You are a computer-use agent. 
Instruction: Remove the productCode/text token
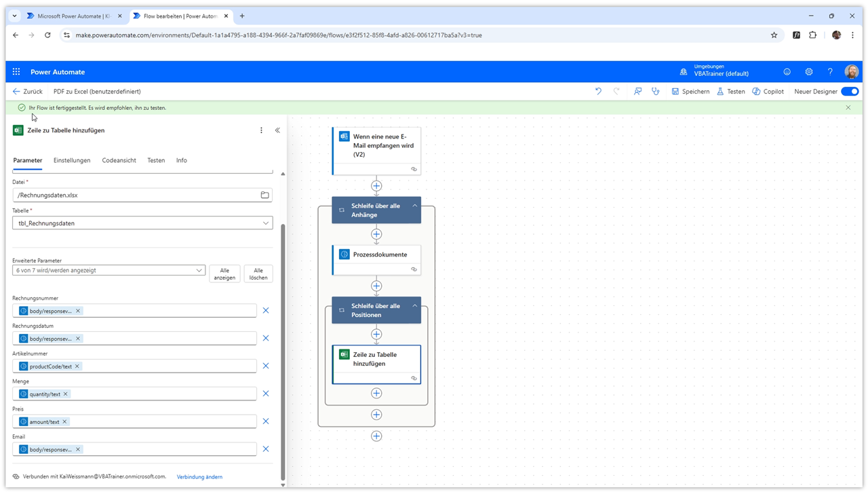click(77, 366)
